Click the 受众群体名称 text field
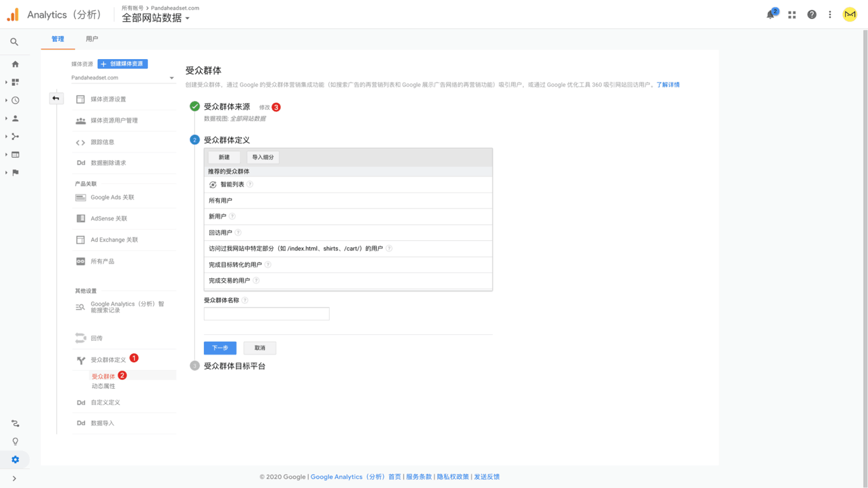Viewport: 868px width, 488px height. point(266,314)
